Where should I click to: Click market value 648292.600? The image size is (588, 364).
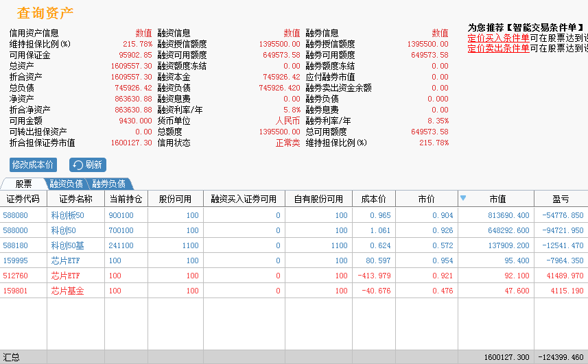(508, 230)
